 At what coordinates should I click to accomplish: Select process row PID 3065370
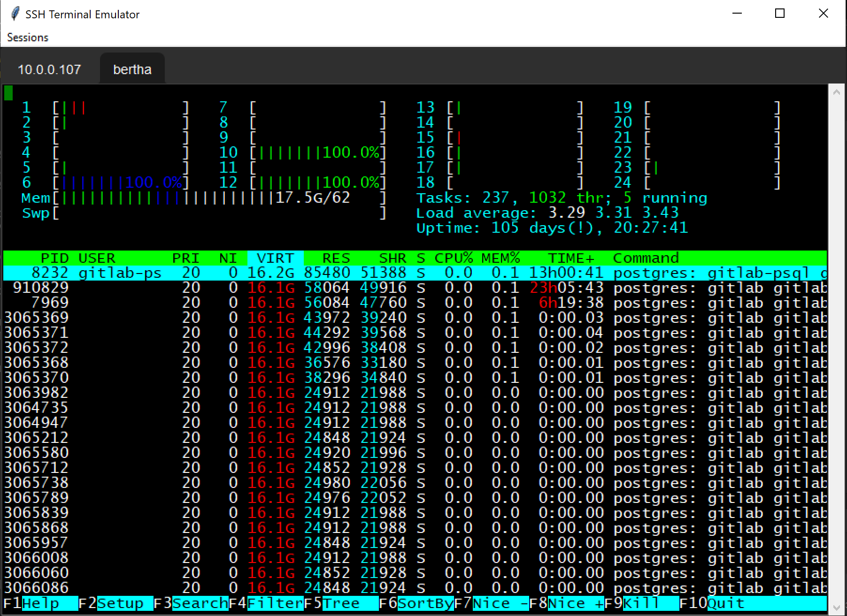tap(415, 378)
